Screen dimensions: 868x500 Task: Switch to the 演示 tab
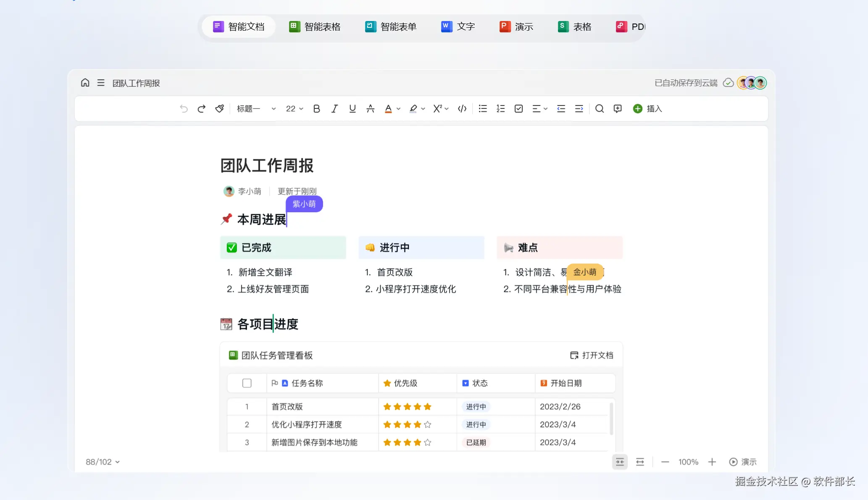(516, 27)
